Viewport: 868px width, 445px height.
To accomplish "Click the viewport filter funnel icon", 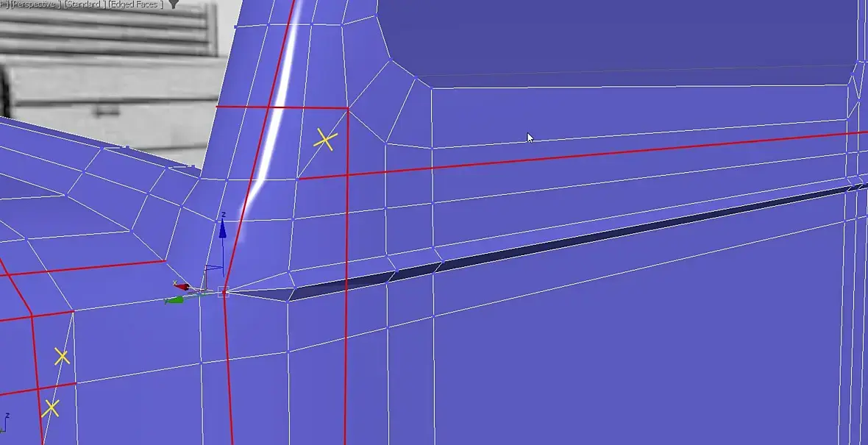I will click(x=174, y=4).
